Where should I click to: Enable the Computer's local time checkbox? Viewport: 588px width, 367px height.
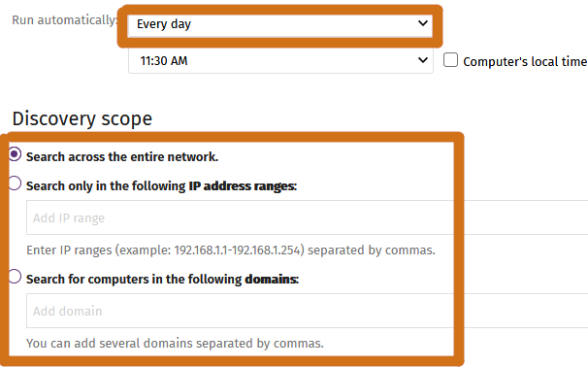coord(450,60)
